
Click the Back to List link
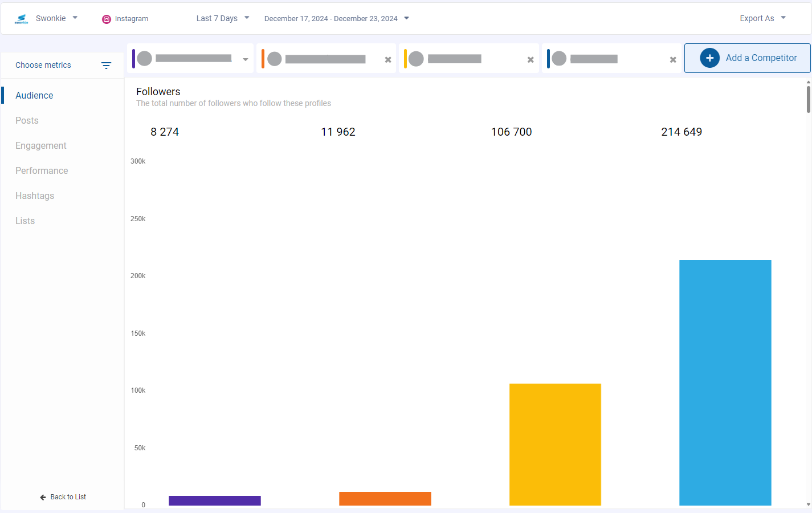(63, 497)
